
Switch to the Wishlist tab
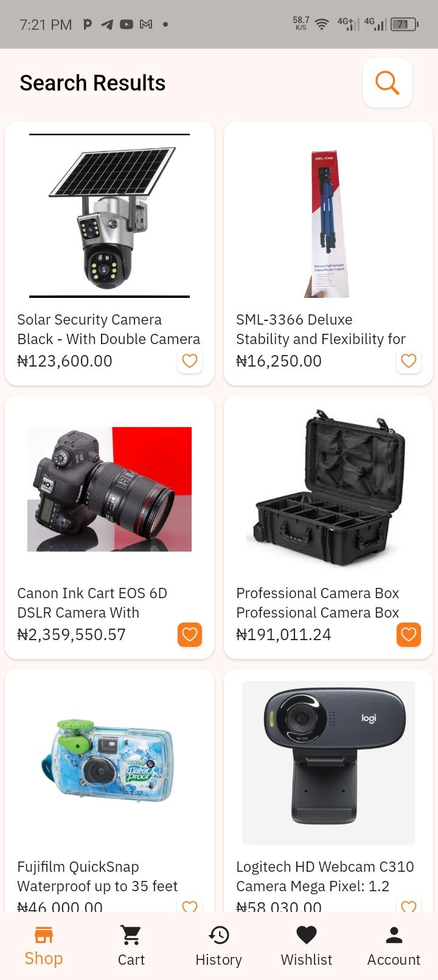point(307,946)
